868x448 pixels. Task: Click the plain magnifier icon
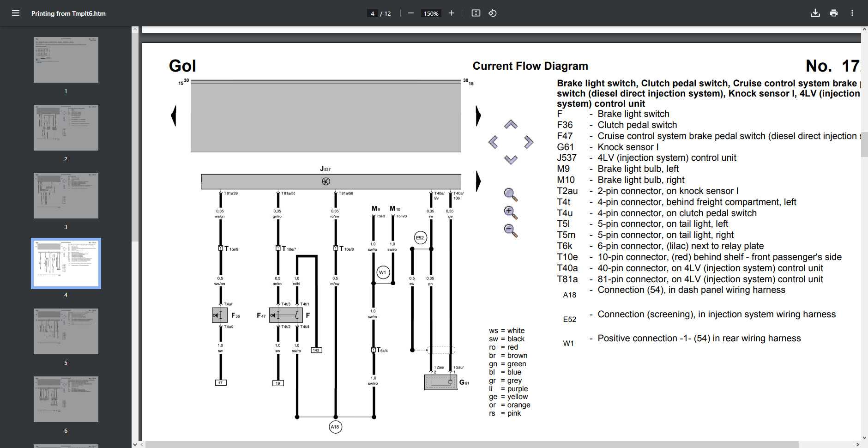pyautogui.click(x=511, y=194)
